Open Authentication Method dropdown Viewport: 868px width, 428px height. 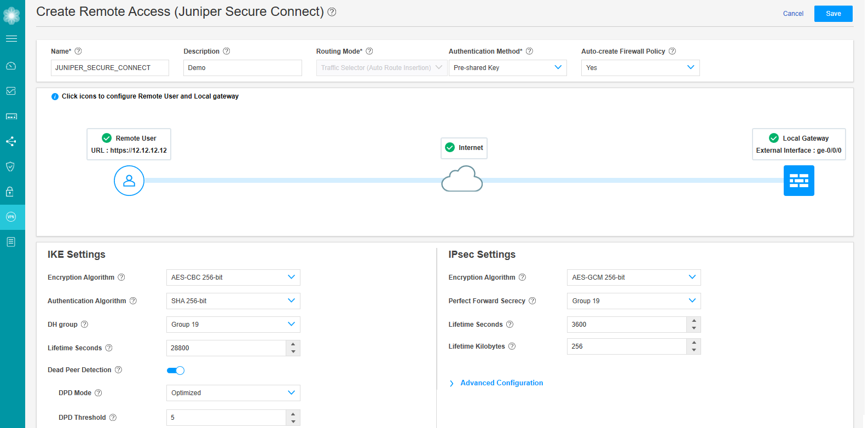(x=507, y=68)
